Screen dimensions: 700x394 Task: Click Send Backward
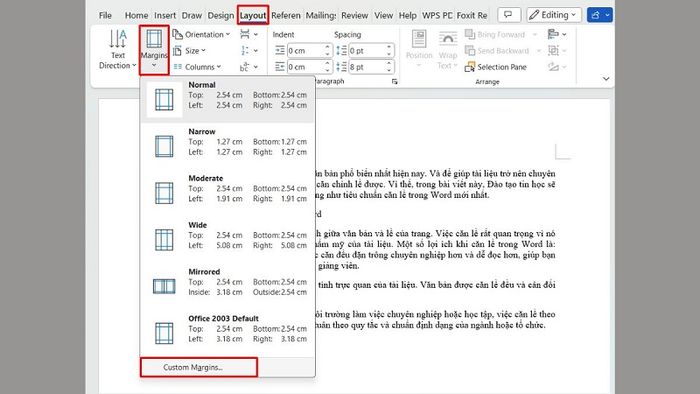coord(496,51)
